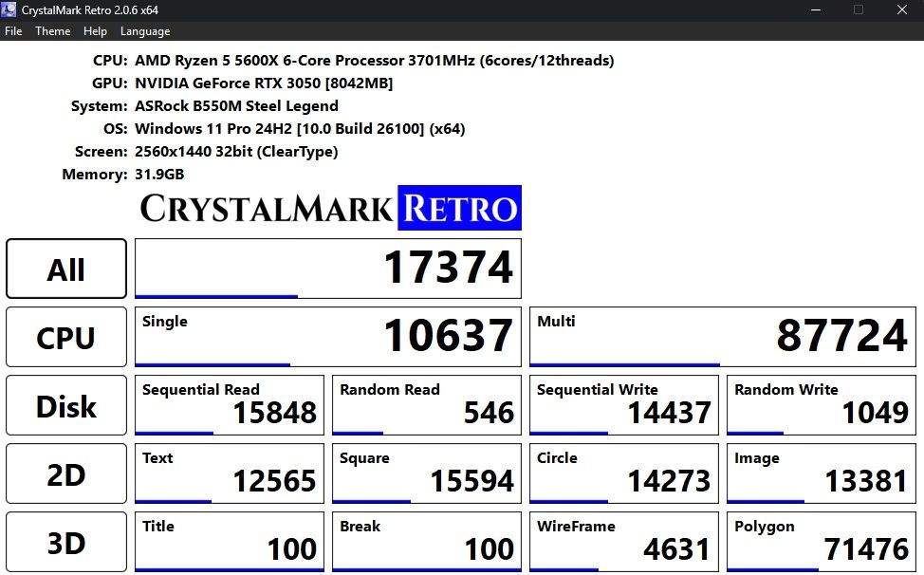Click the 2D Square score 15594
This screenshot has width=924, height=575.
click(x=427, y=473)
